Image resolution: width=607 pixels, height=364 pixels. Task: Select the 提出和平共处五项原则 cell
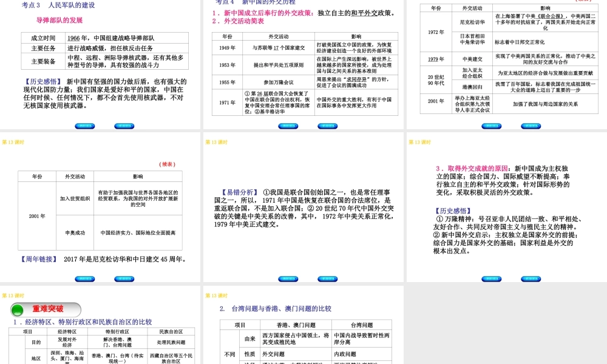(279, 65)
